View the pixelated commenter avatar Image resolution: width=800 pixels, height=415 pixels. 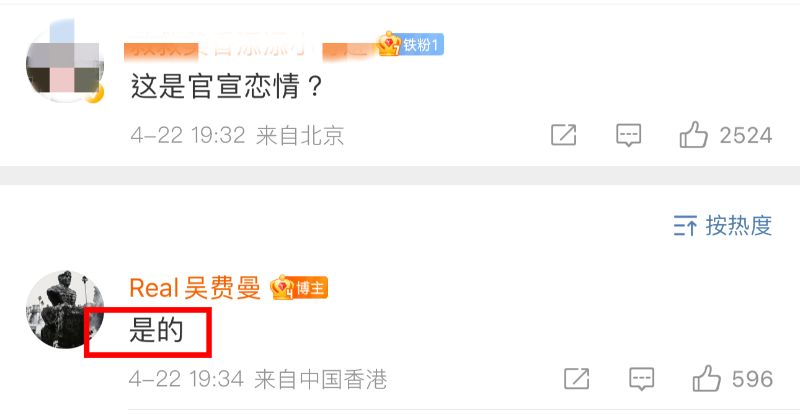click(x=65, y=64)
